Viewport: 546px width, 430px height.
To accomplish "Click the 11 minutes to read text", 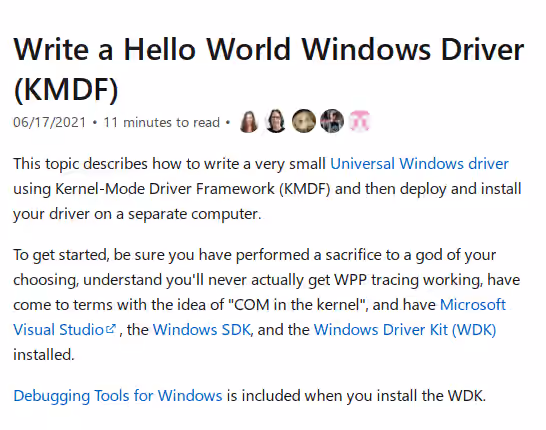I will click(x=162, y=123).
